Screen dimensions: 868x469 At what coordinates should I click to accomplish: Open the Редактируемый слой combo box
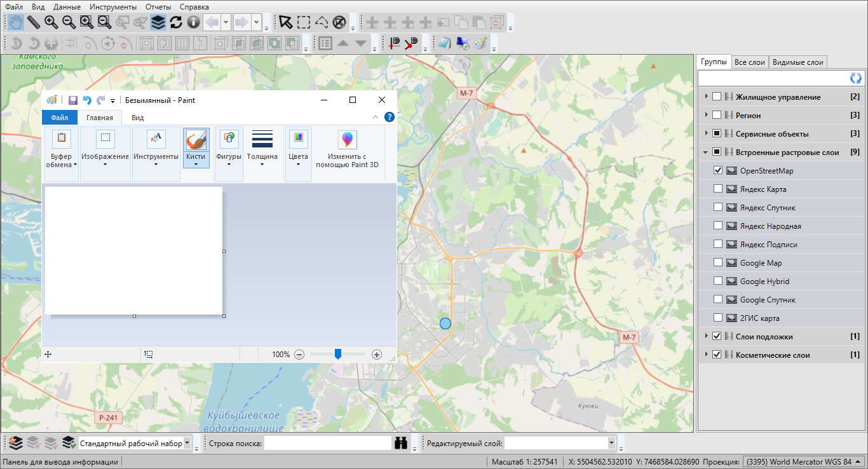point(611,444)
